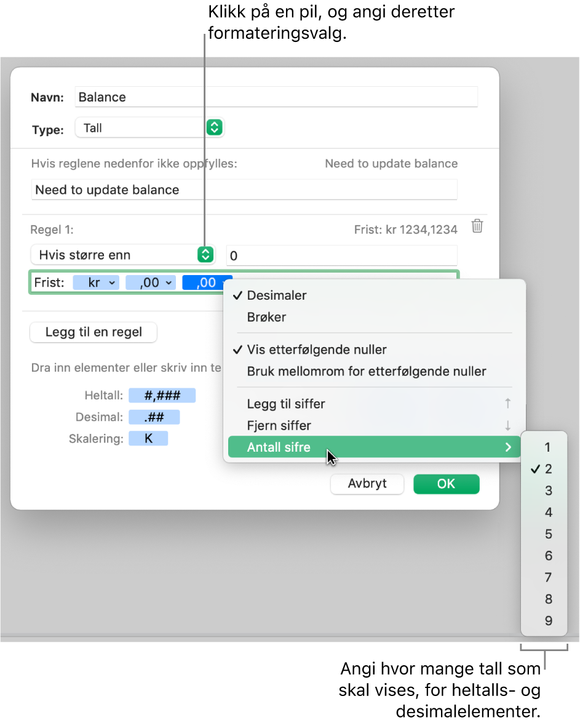Choose Legg til siffer menu item
This screenshot has height=728, width=580.
tap(375, 404)
